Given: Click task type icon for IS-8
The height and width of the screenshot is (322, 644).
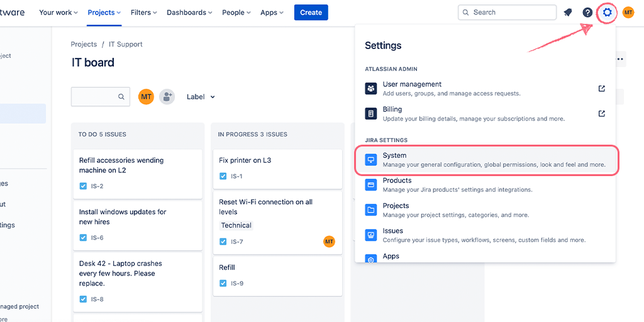Looking at the screenshot, I should point(83,299).
